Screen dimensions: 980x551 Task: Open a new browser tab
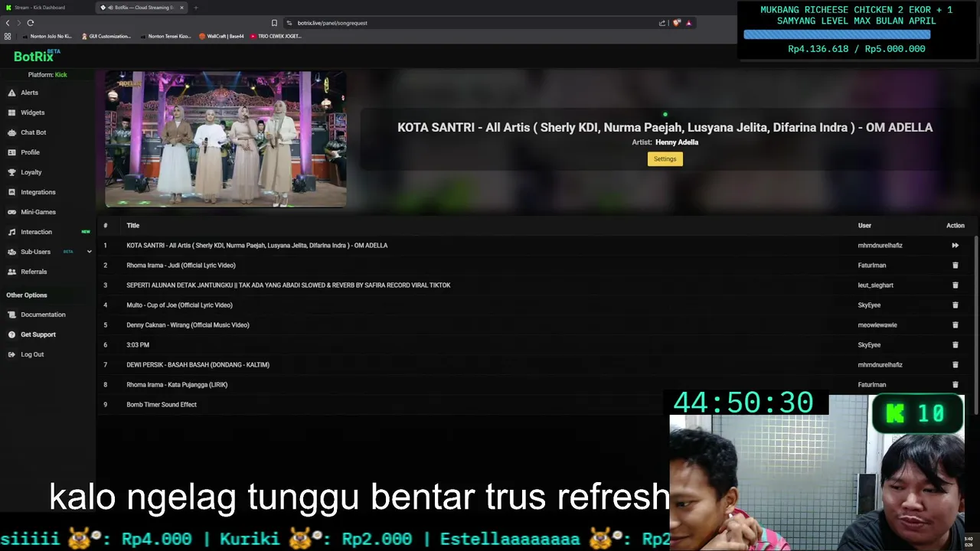pyautogui.click(x=196, y=8)
